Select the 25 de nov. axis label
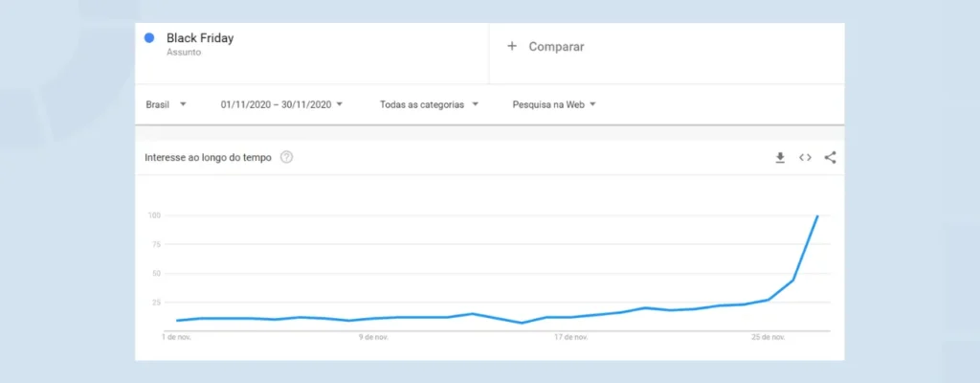The image size is (980, 383). pyautogui.click(x=768, y=337)
